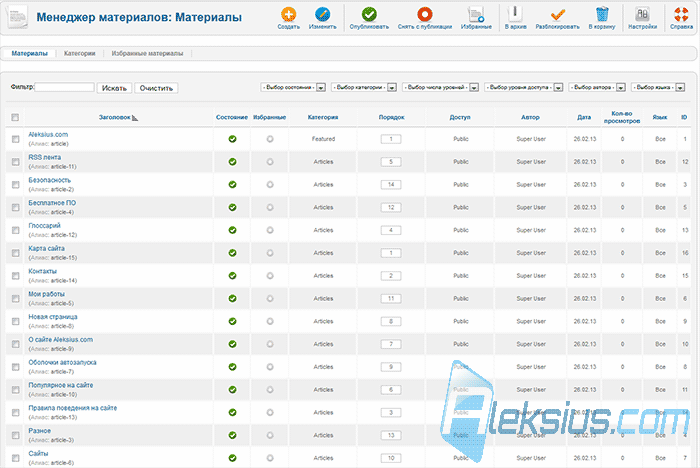Viewport: 700px width, 468px height.
Task: Click the Фильтр text input field
Action: (x=64, y=87)
